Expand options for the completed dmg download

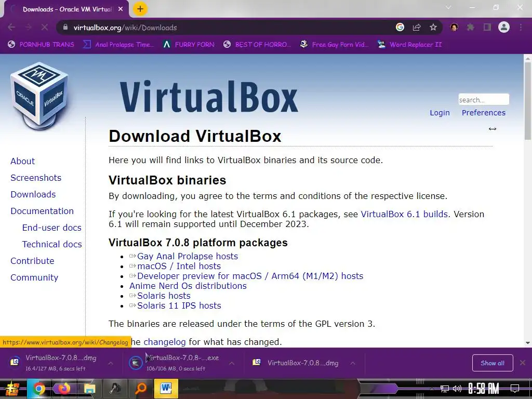pyautogui.click(x=353, y=363)
